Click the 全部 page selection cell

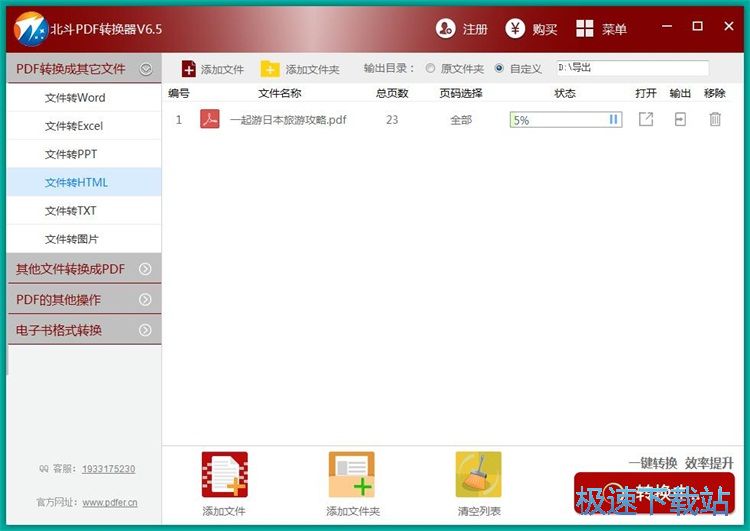461,120
